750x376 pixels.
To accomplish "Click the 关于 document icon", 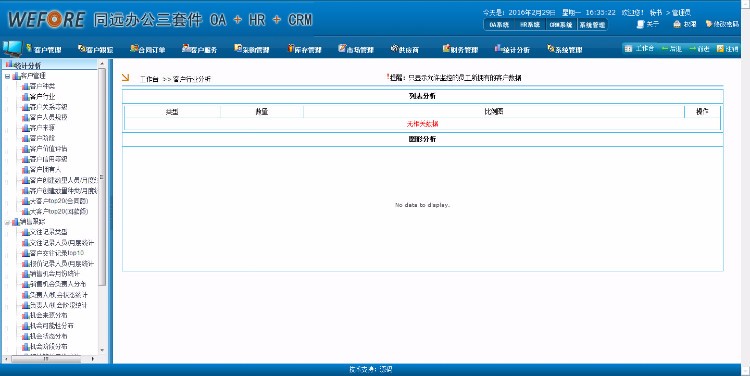I will pos(640,24).
